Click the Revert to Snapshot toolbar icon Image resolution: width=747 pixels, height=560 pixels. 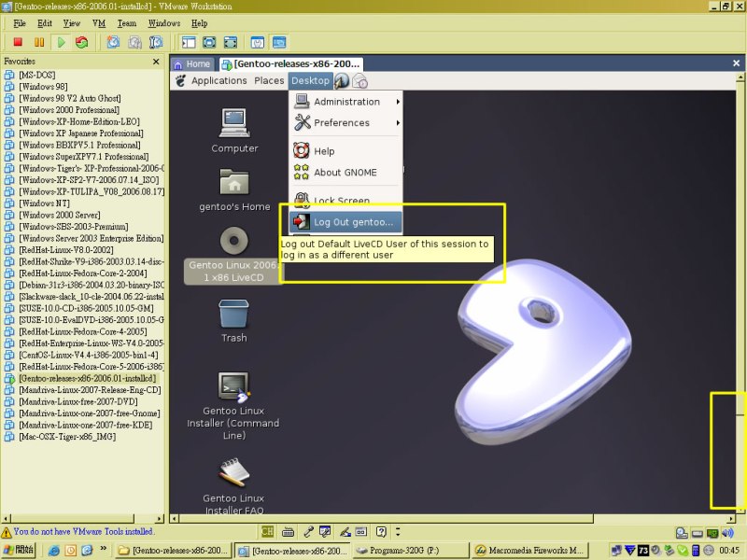(134, 42)
